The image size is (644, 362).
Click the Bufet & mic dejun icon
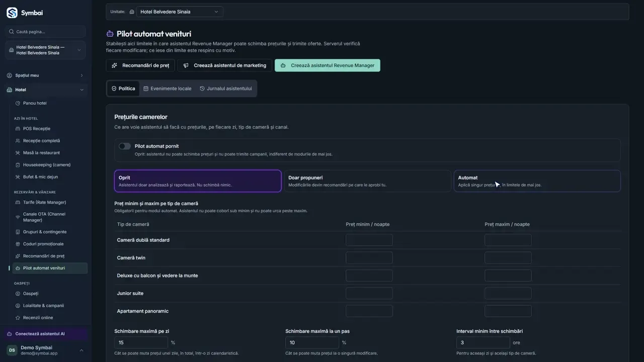(18, 177)
